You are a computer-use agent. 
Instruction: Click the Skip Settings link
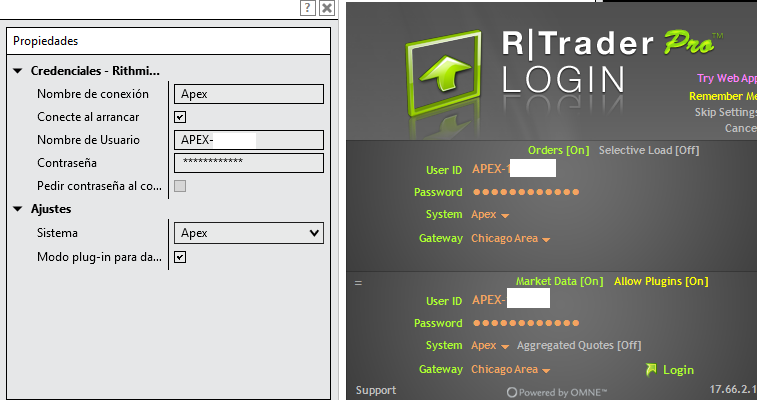(726, 112)
